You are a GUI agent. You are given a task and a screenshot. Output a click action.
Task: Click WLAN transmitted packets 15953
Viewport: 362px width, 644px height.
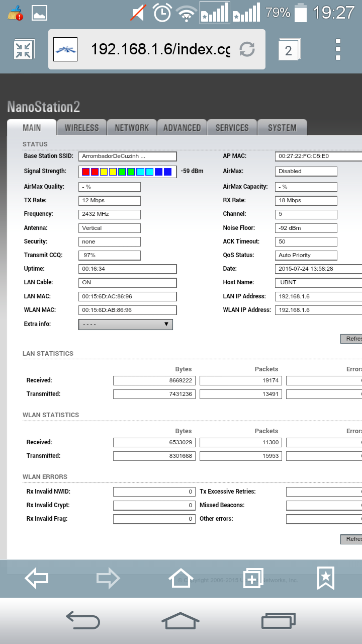pos(241,456)
